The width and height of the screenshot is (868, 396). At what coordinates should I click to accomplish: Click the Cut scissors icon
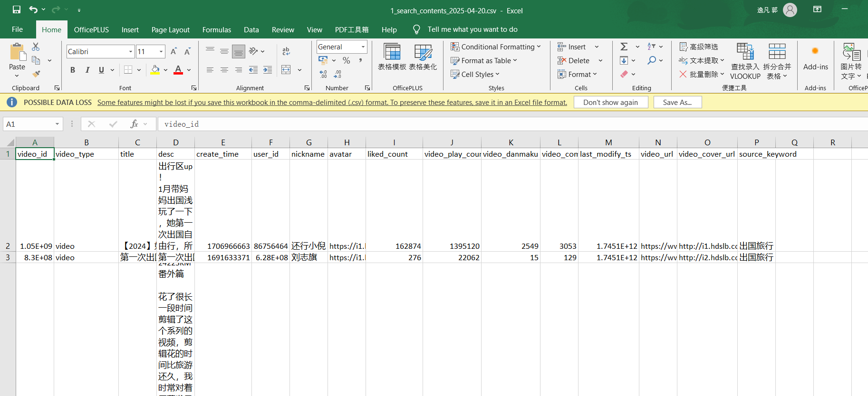[x=36, y=47]
